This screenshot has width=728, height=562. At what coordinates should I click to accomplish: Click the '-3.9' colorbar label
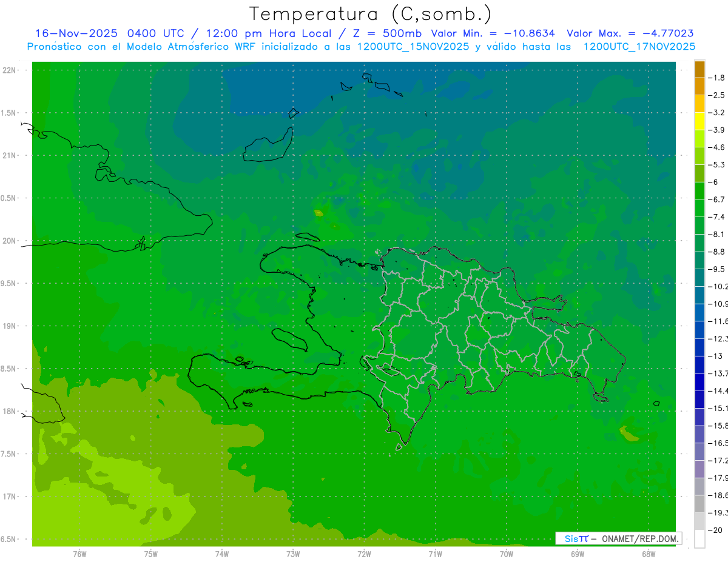pos(718,130)
